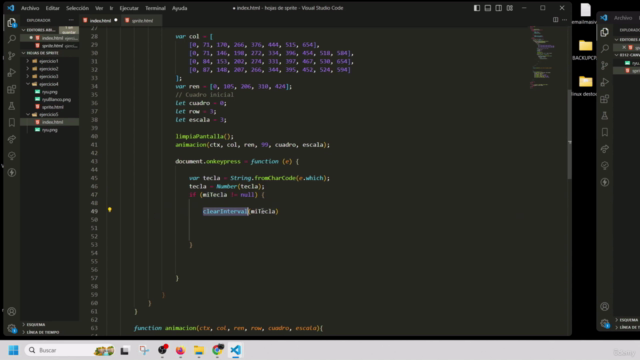Viewport: 640px width, 360px height.
Task: Open the Ver menu
Action: coord(99,8)
